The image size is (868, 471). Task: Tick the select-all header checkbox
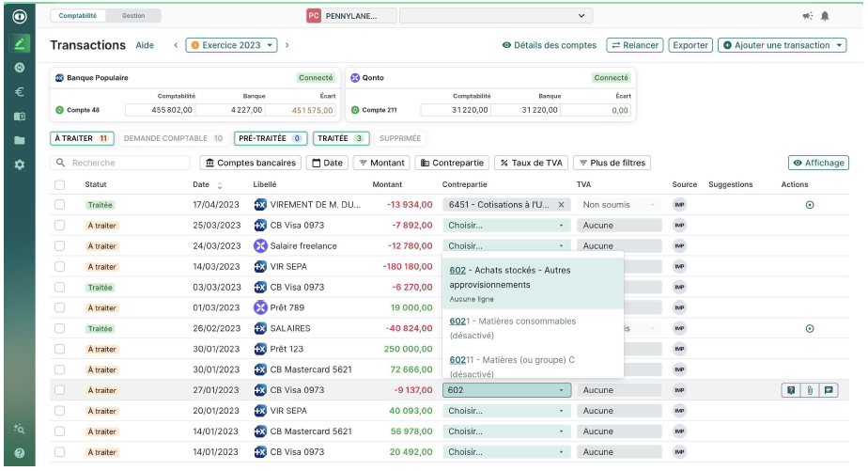pos(60,185)
